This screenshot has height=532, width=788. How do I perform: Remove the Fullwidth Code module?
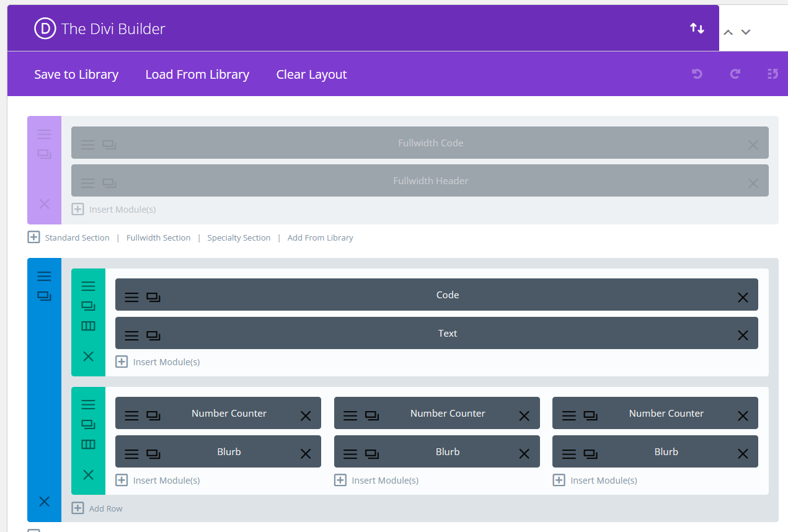click(x=753, y=145)
